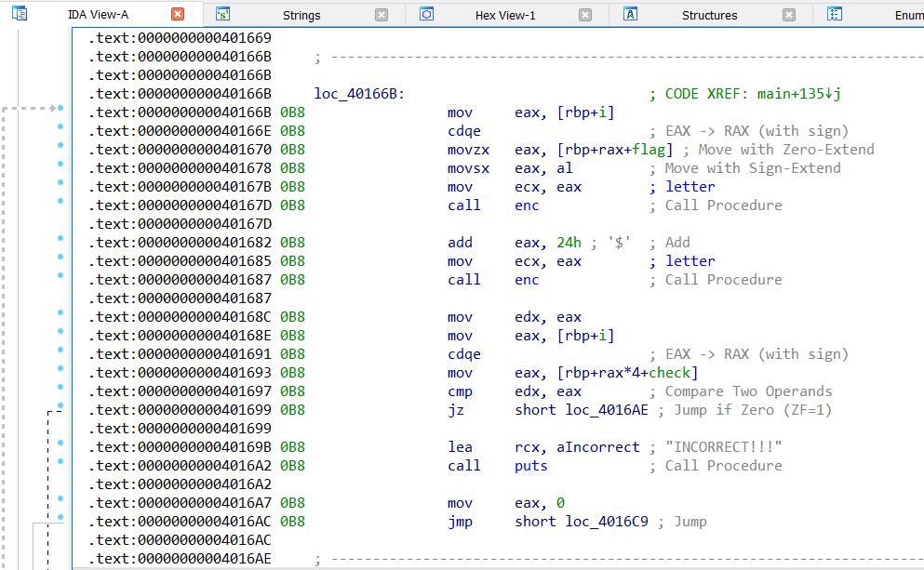Close the Structures tab
924x570 pixels.
788,15
